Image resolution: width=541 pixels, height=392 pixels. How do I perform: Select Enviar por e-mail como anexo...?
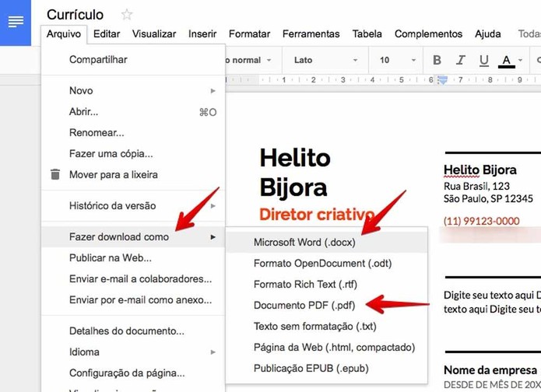coord(133,300)
